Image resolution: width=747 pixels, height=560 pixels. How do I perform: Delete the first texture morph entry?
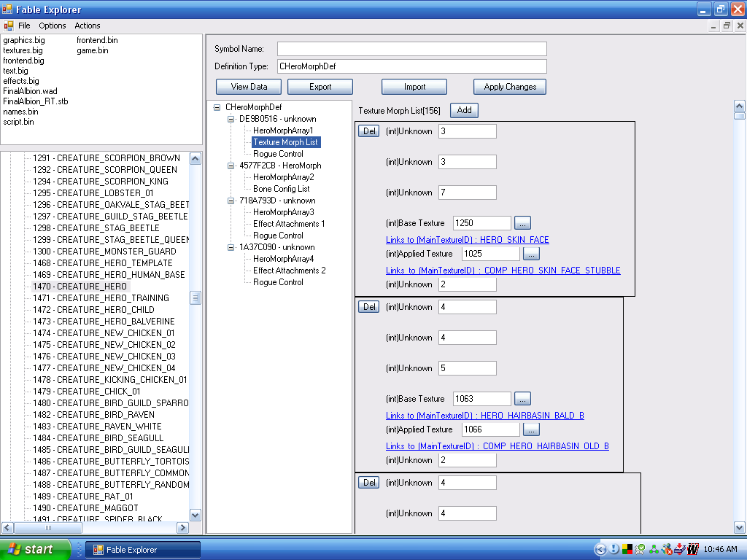tap(370, 131)
